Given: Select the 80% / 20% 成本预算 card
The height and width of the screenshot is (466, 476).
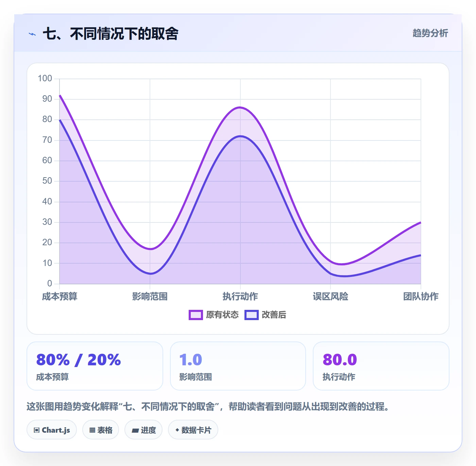Looking at the screenshot, I should [95, 366].
